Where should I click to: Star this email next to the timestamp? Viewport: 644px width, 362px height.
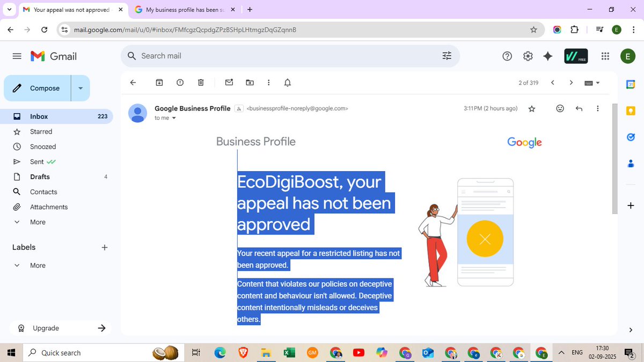coord(532,109)
